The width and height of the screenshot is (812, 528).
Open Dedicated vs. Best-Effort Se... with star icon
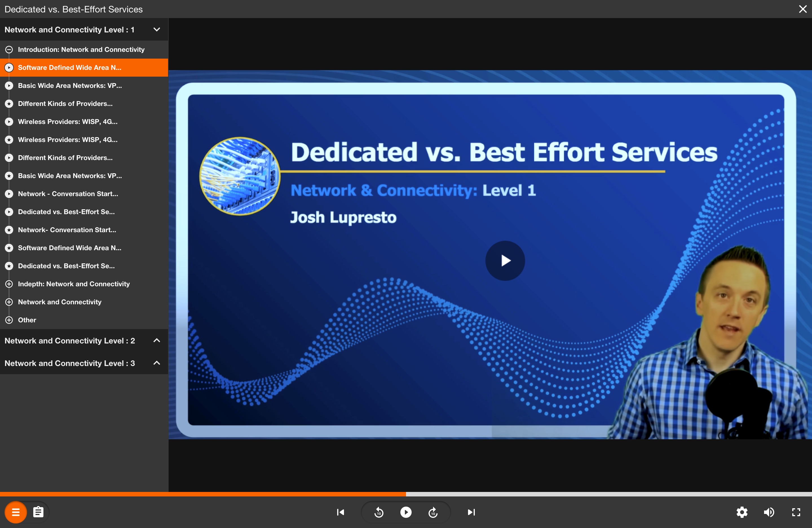(x=84, y=266)
